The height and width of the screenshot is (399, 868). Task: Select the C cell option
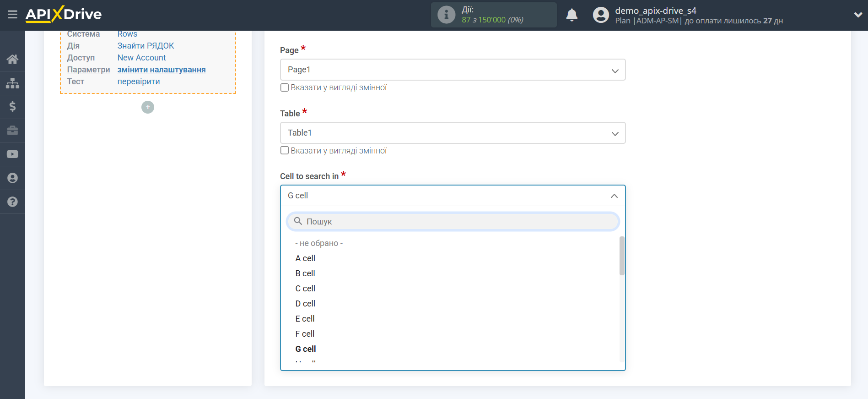pos(305,289)
